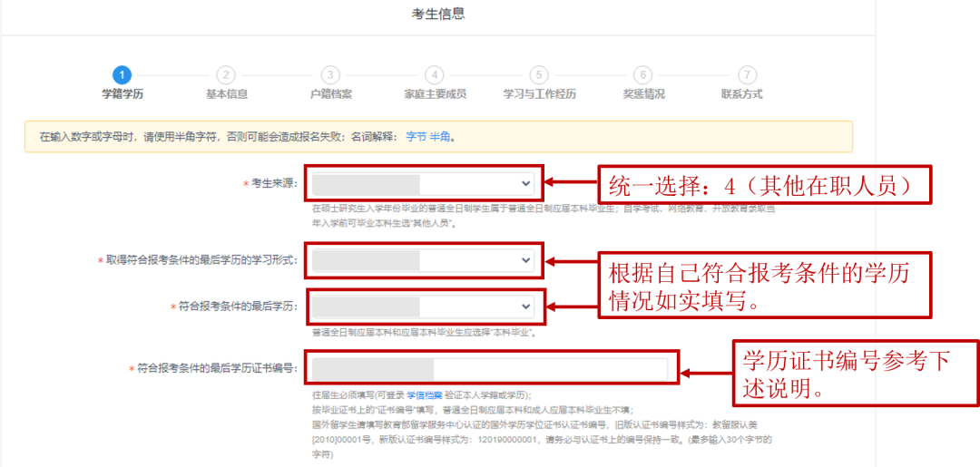Switch to the 户籍档案 step label

coord(330,94)
